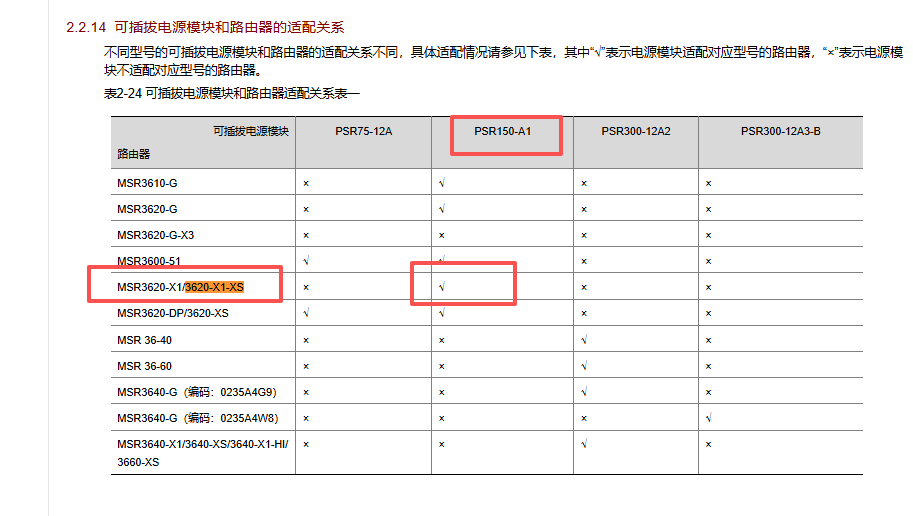Click the MSR3640-X1/3640-XS/3640-X1-HI row label

202,443
